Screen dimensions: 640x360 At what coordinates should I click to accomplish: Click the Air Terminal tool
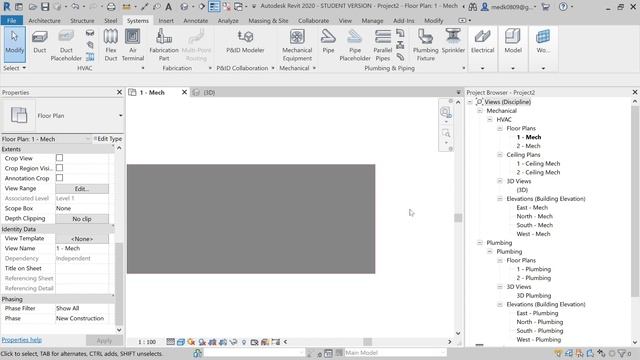pos(133,45)
